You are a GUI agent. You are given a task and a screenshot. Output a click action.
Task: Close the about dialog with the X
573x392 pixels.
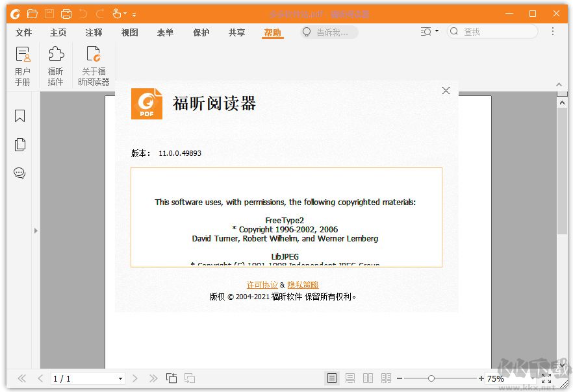(446, 90)
